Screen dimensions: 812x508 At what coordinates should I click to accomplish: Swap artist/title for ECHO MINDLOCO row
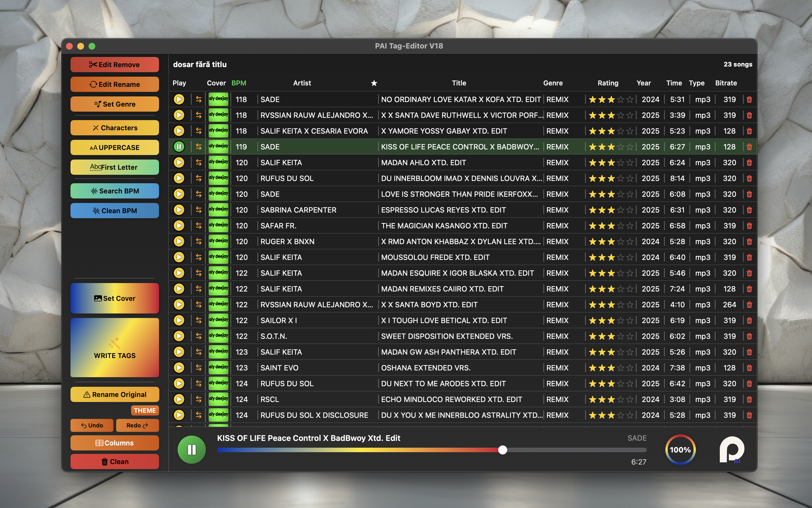tap(198, 399)
